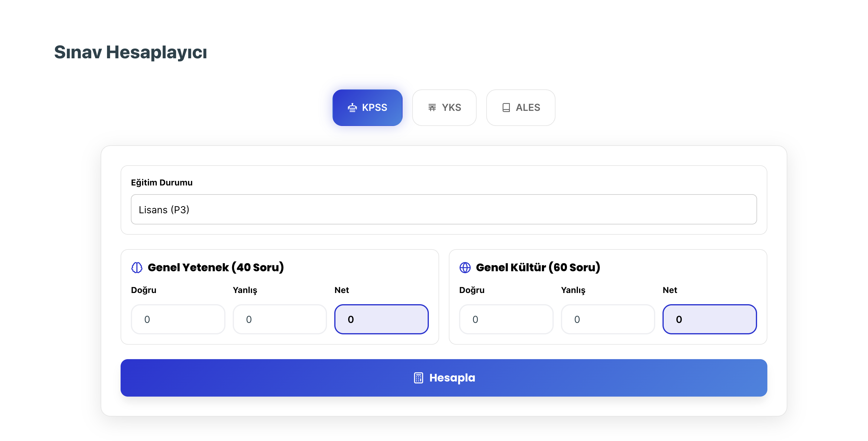868x441 pixels.
Task: Click the brain icon beside Genel Yetenek
Action: pyautogui.click(x=137, y=268)
